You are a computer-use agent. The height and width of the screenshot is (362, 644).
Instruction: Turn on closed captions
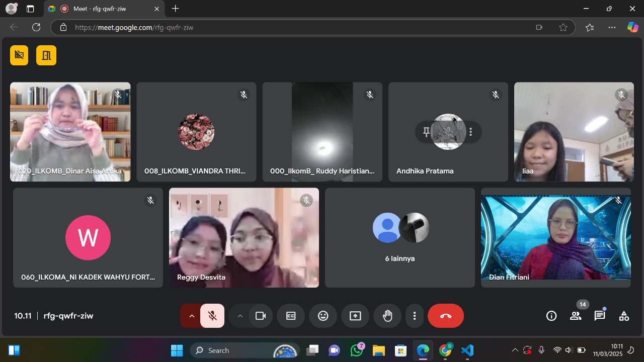click(291, 316)
